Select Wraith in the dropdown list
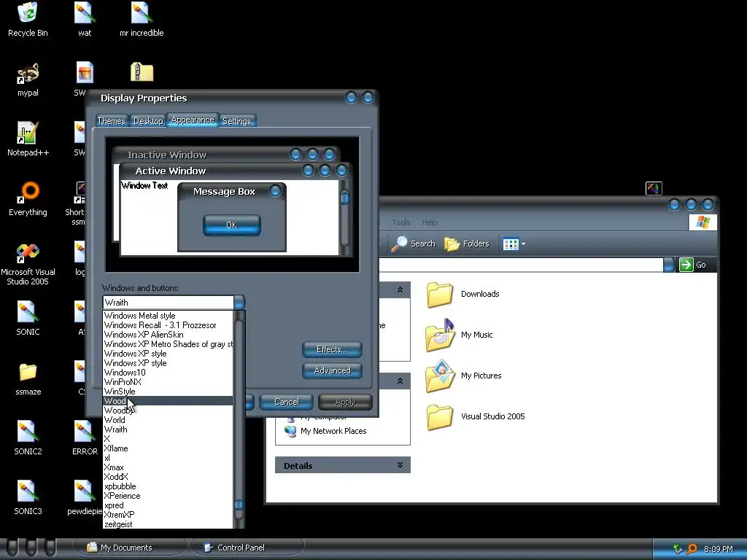Image resolution: width=747 pixels, height=560 pixels. 168,429
